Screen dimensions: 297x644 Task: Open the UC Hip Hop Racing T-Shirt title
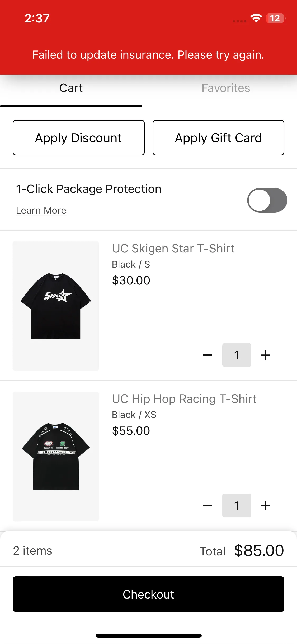(x=184, y=399)
